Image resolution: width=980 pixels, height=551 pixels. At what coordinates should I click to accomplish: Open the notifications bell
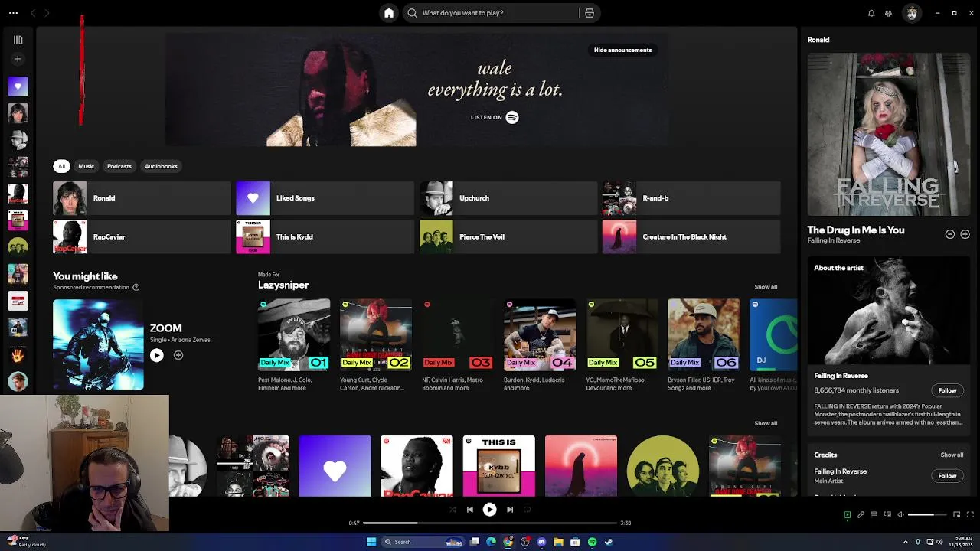(871, 13)
